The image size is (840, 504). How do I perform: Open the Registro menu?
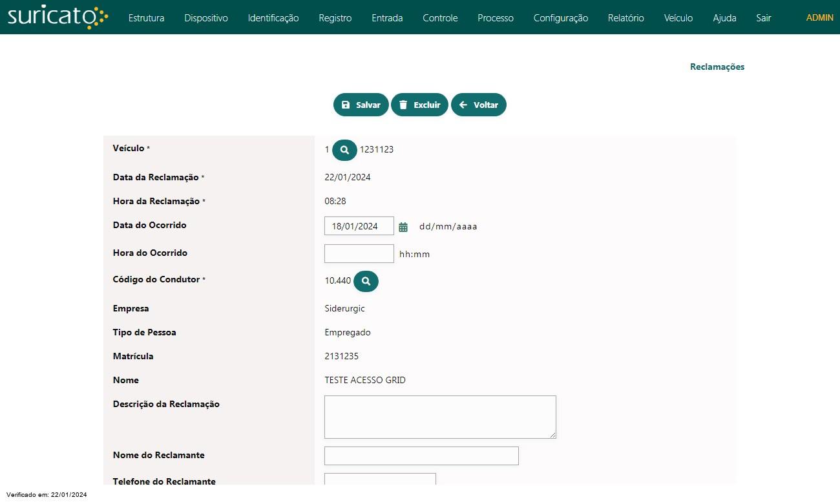click(x=335, y=18)
